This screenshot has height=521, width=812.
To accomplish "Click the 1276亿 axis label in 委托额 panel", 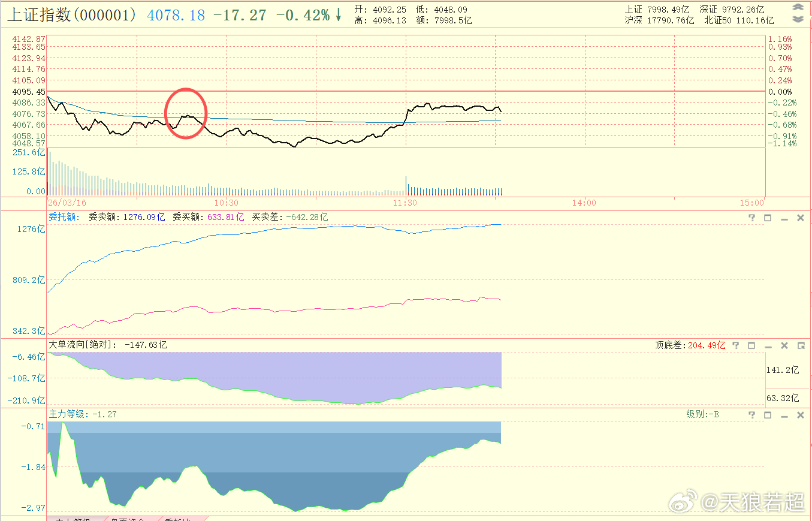I will (x=31, y=229).
